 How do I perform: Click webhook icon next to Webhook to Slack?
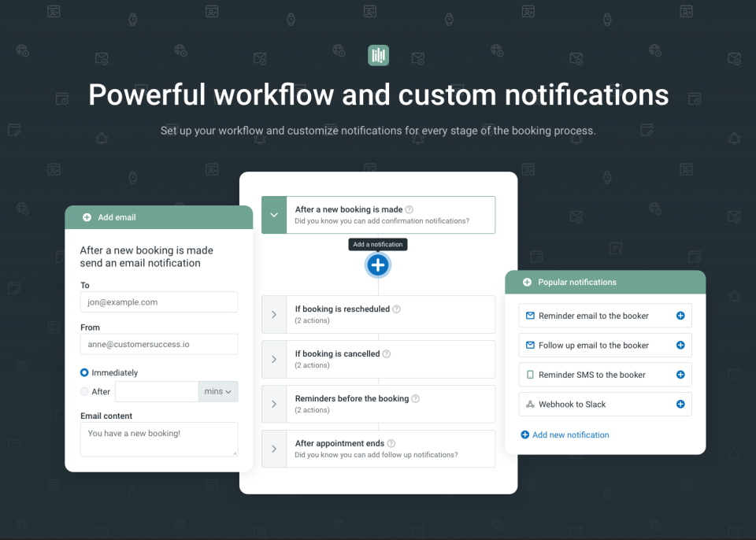pos(530,404)
